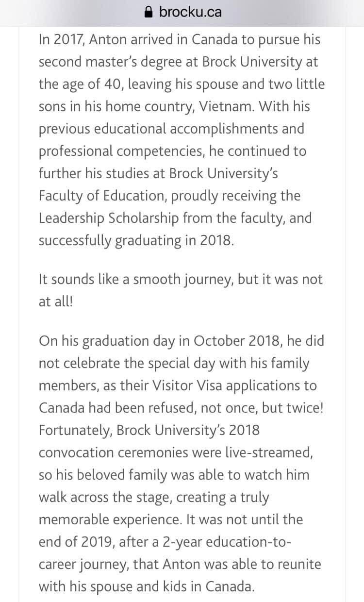Click the words "at all!"
This screenshot has width=364, height=602.
[56, 301]
